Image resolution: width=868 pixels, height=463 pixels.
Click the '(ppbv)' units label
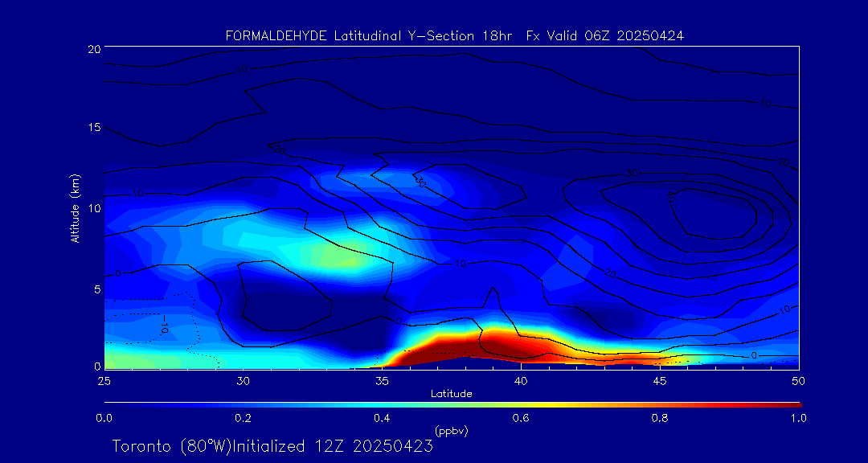pyautogui.click(x=451, y=431)
